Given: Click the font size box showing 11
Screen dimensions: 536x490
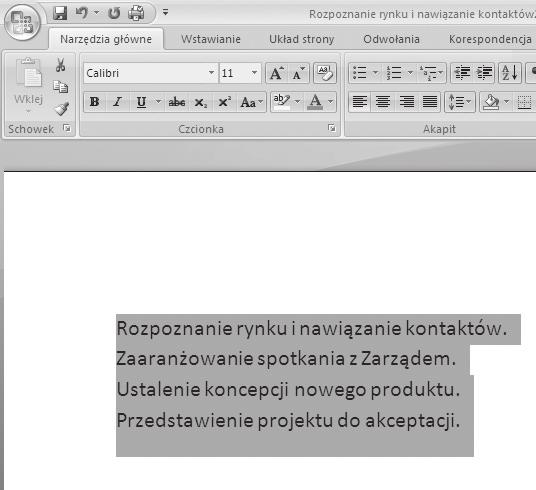Looking at the screenshot, I should pyautogui.click(x=234, y=73).
